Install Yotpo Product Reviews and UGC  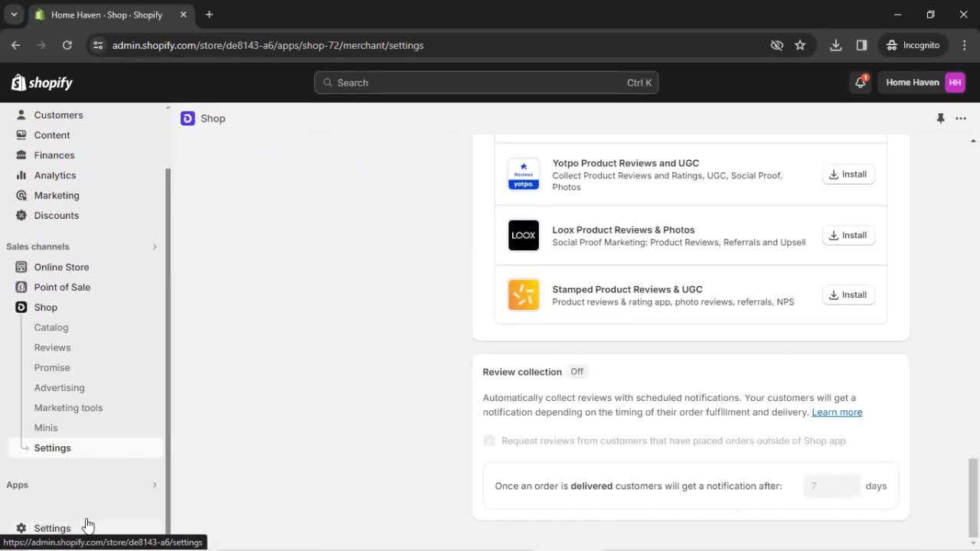pos(848,174)
